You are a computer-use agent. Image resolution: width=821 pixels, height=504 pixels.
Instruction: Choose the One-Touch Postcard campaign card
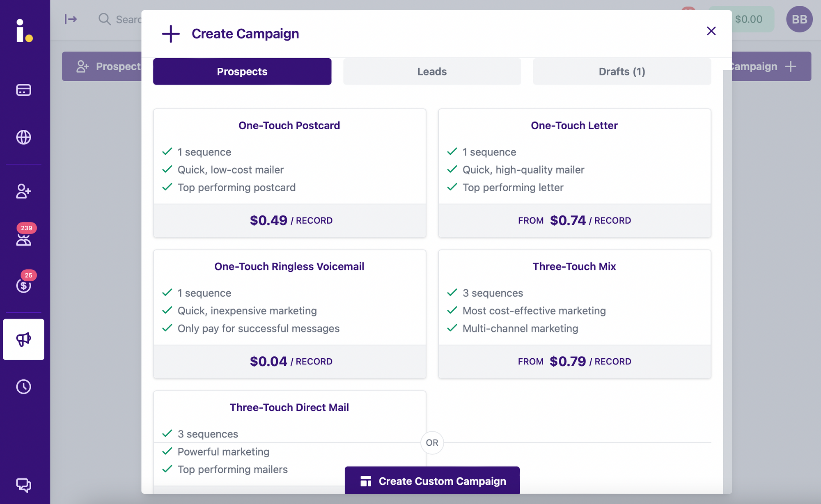pos(289,172)
